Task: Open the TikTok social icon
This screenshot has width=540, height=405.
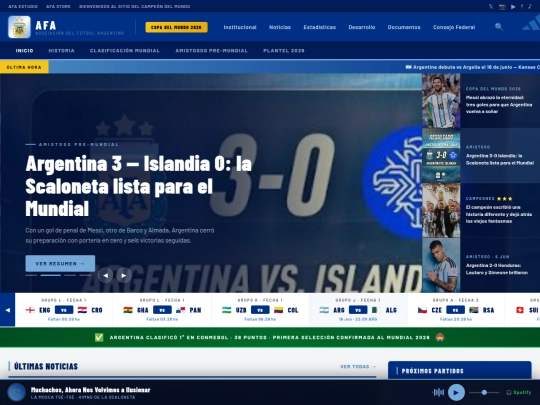Action: coord(530,7)
